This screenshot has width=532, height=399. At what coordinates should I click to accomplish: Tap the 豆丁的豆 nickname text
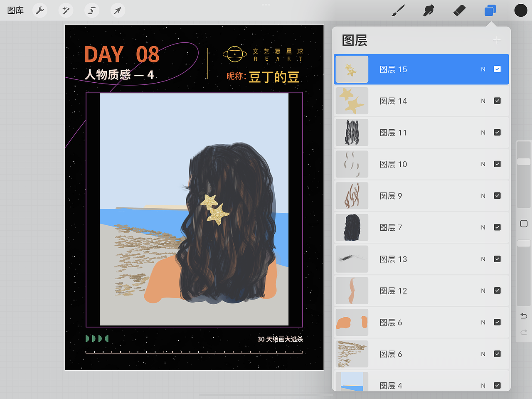(274, 77)
